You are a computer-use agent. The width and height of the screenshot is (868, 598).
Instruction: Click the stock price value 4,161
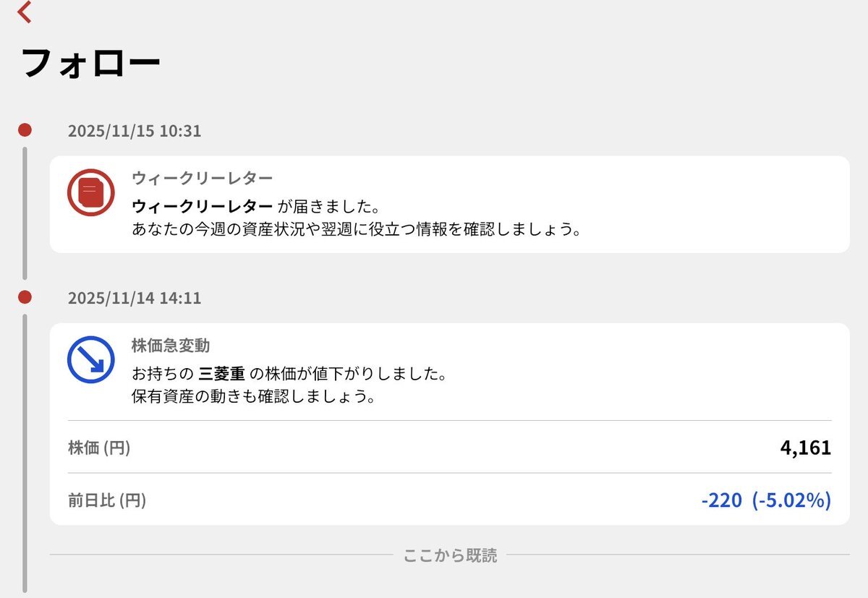pos(805,448)
